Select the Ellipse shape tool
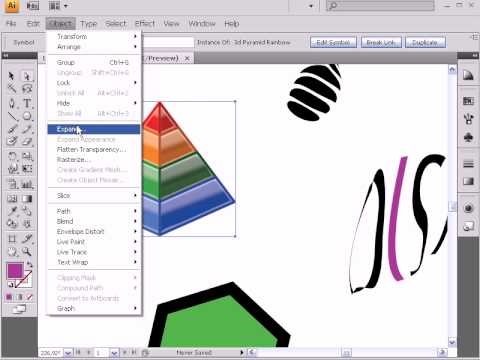Viewport: 480px width, 360px height. click(27, 116)
